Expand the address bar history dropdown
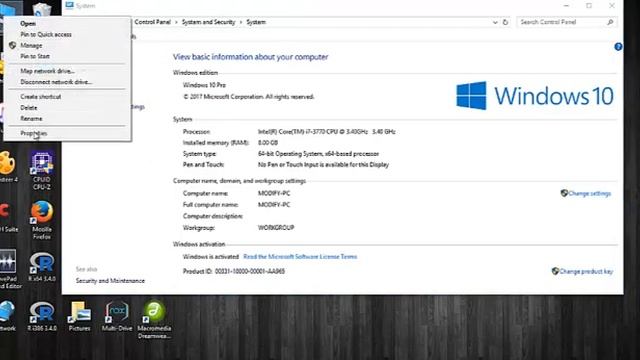This screenshot has height=360, width=640. point(495,22)
